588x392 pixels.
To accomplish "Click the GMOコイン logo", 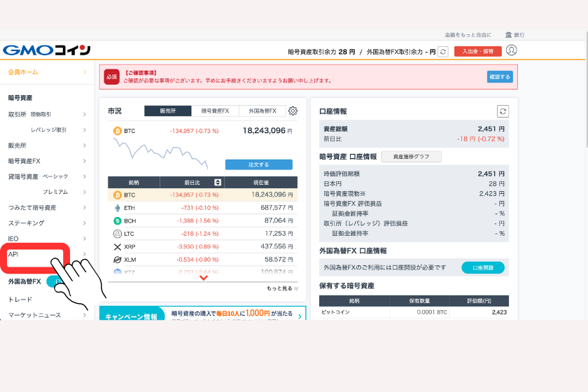I will tap(47, 50).
